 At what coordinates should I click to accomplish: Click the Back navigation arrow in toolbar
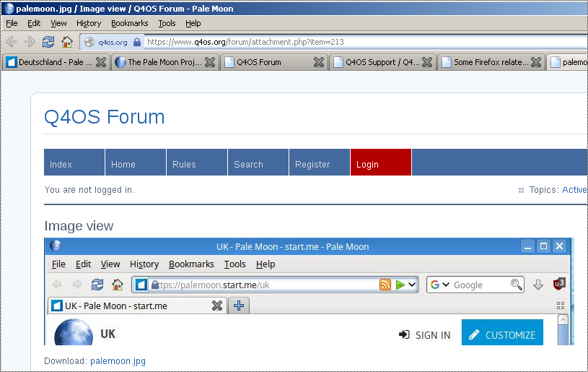[12, 42]
